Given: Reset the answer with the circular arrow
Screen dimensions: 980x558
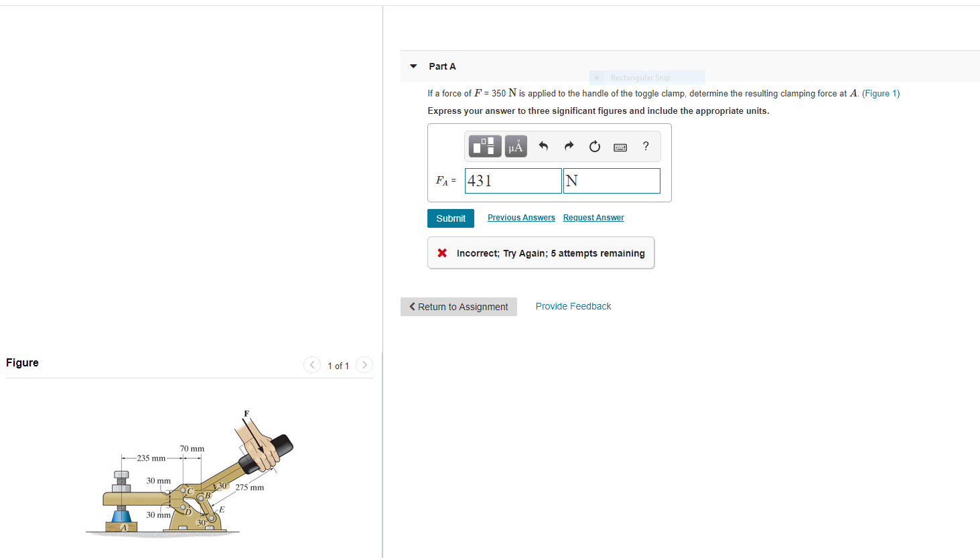Looking at the screenshot, I should pos(595,146).
